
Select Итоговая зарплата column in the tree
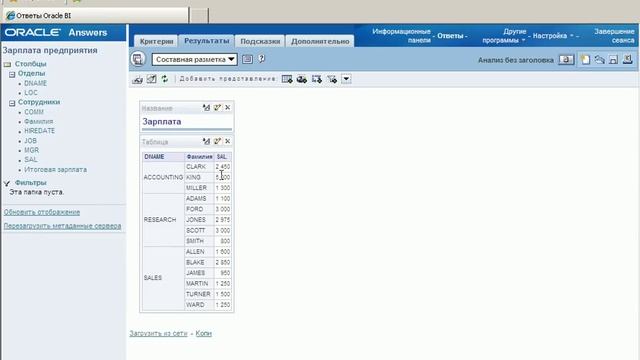pyautogui.click(x=56, y=169)
